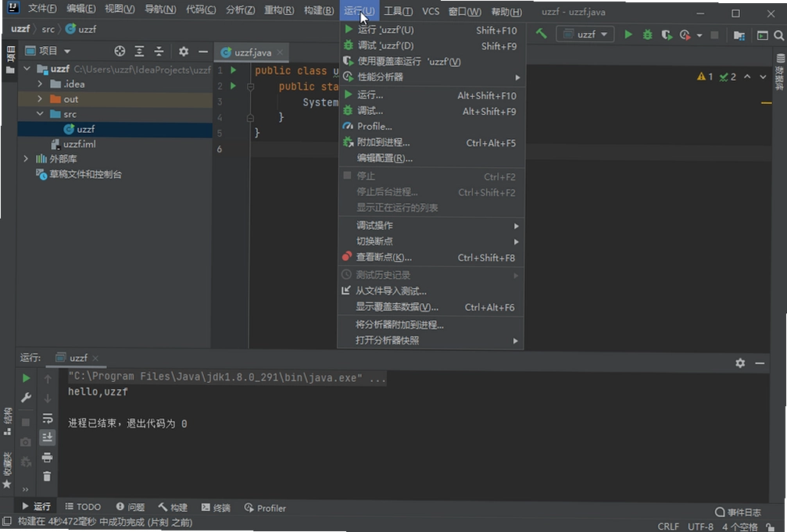Expand the .idea folder
The width and height of the screenshot is (787, 532).
(40, 84)
